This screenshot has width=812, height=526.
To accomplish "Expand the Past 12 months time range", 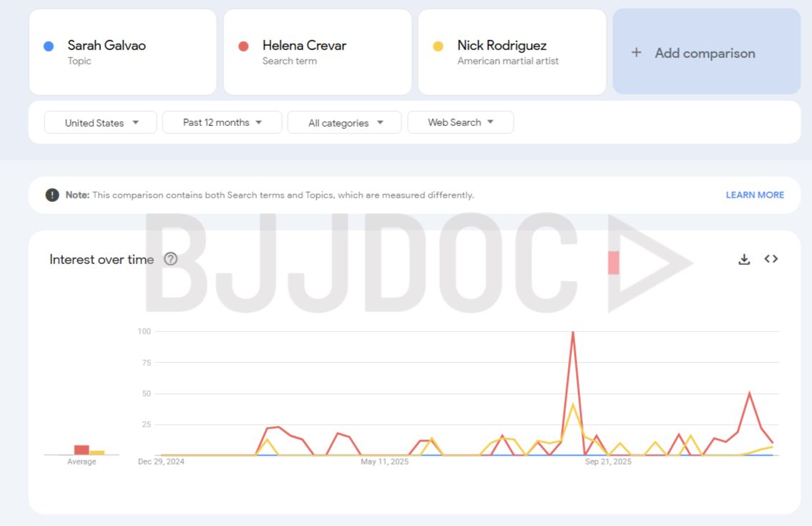I will pos(222,122).
